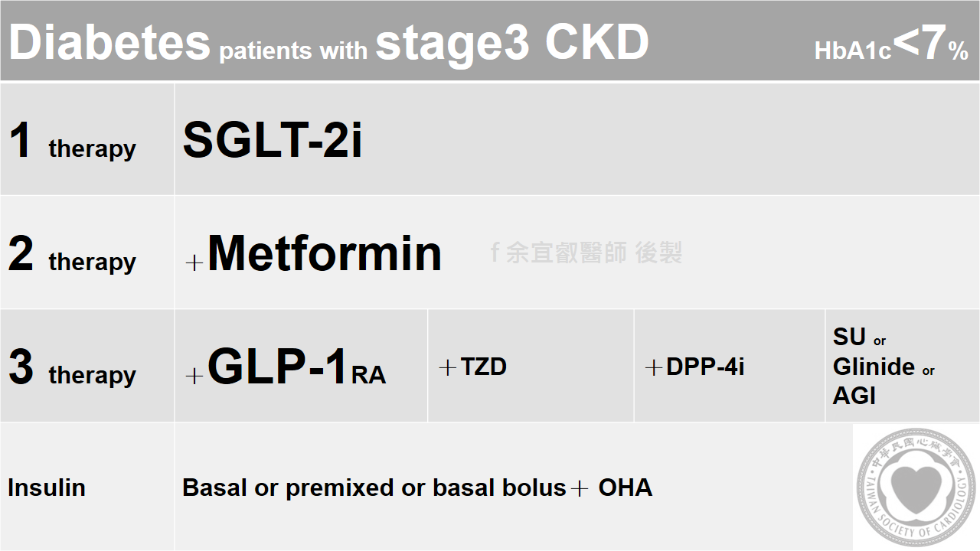The width and height of the screenshot is (980, 551).
Task: Click the SGLT-2i first therapy cell
Action: coord(272,141)
